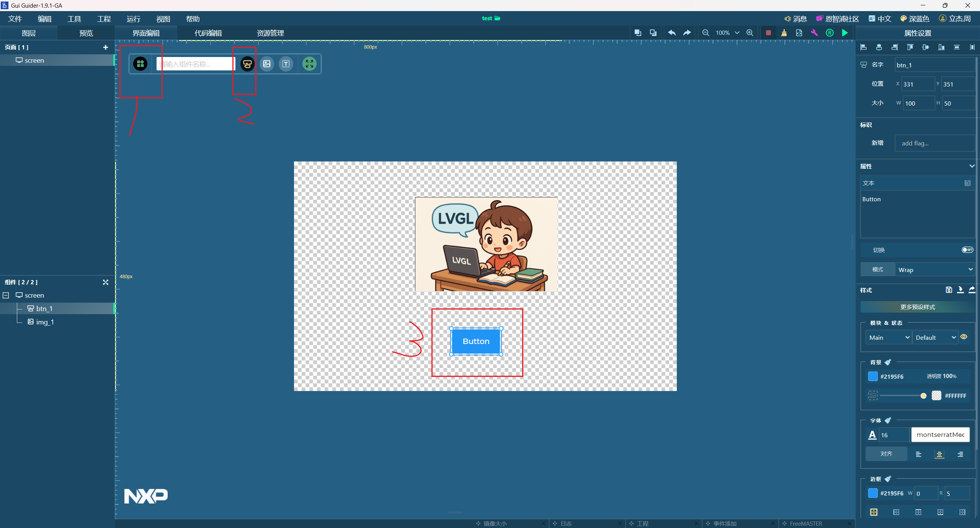Open the 工具 menu
The image size is (980, 528).
(x=74, y=19)
